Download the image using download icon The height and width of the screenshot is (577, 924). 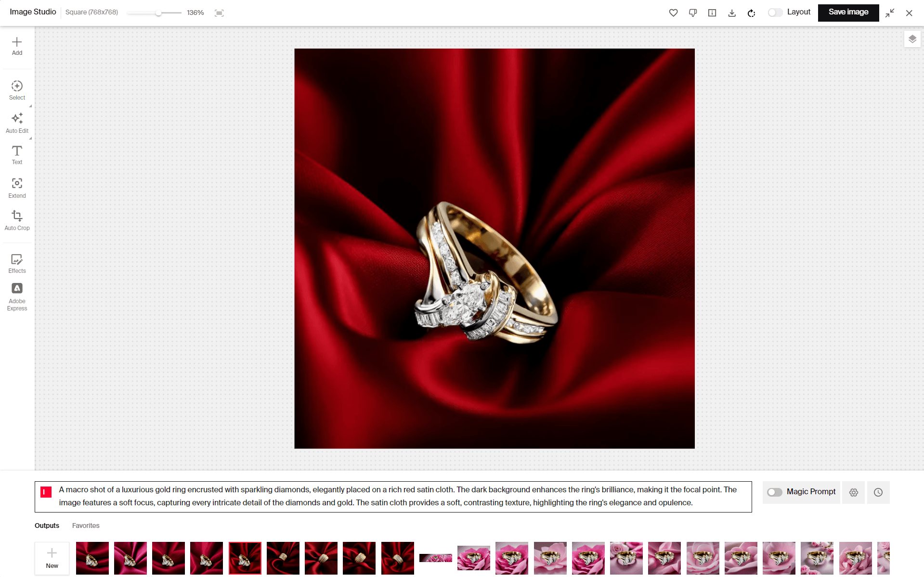(x=731, y=13)
